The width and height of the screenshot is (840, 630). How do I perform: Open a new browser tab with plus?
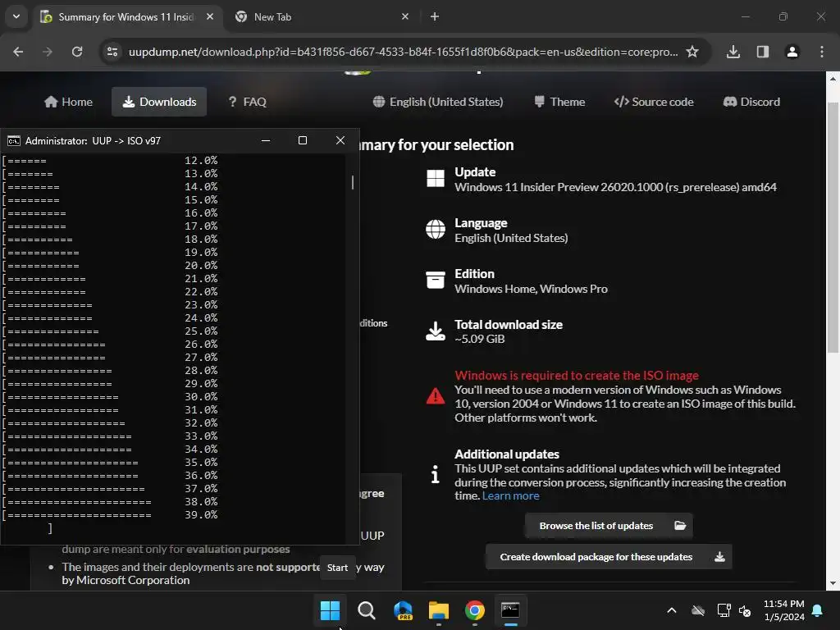[x=435, y=16]
